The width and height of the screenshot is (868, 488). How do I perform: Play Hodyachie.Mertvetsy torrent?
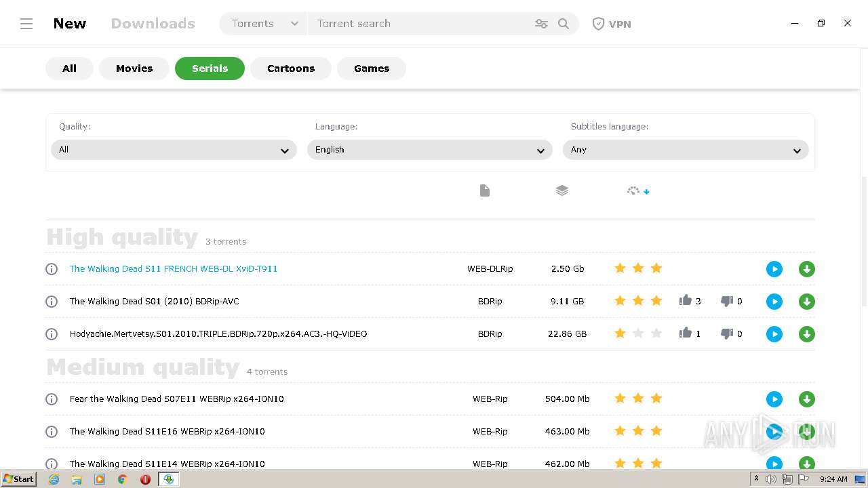point(774,334)
